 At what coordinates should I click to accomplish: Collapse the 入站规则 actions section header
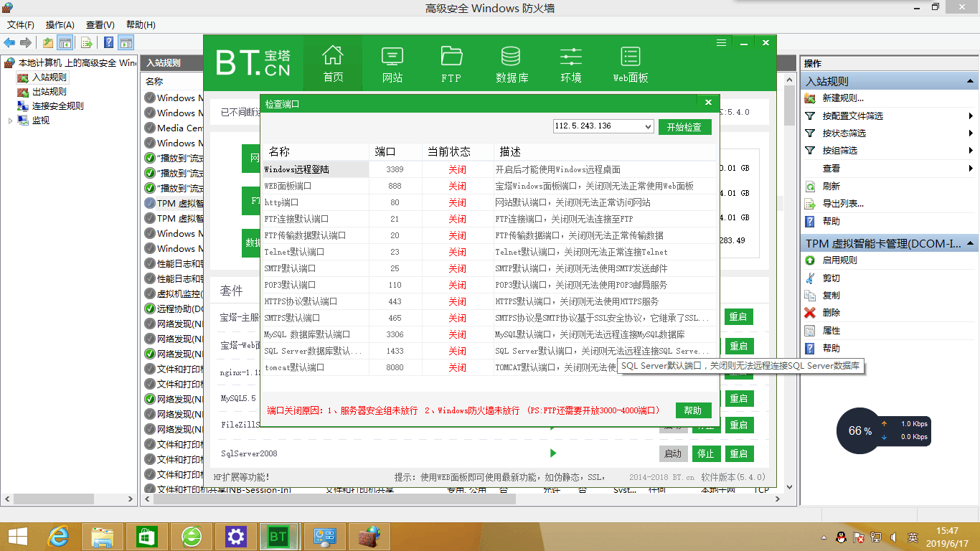(890, 81)
